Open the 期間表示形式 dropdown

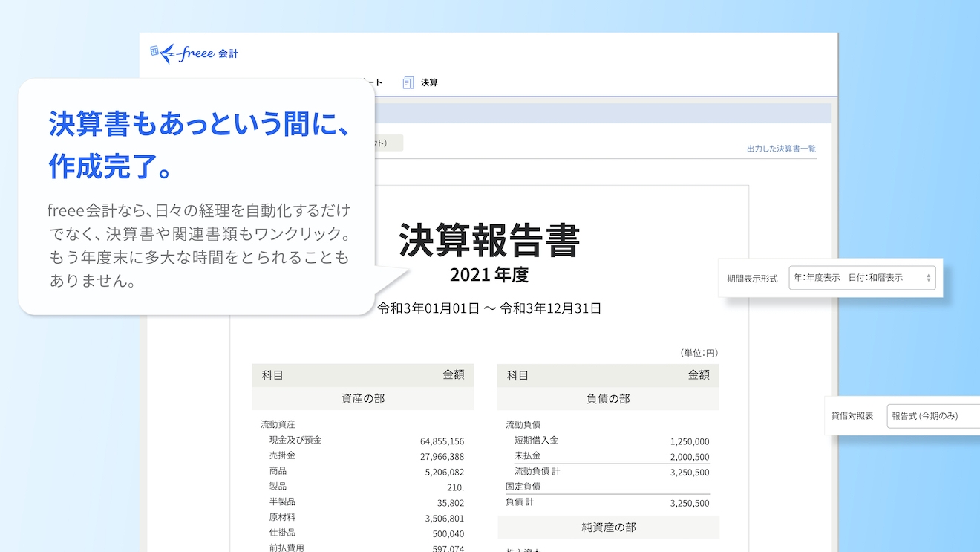pos(862,278)
